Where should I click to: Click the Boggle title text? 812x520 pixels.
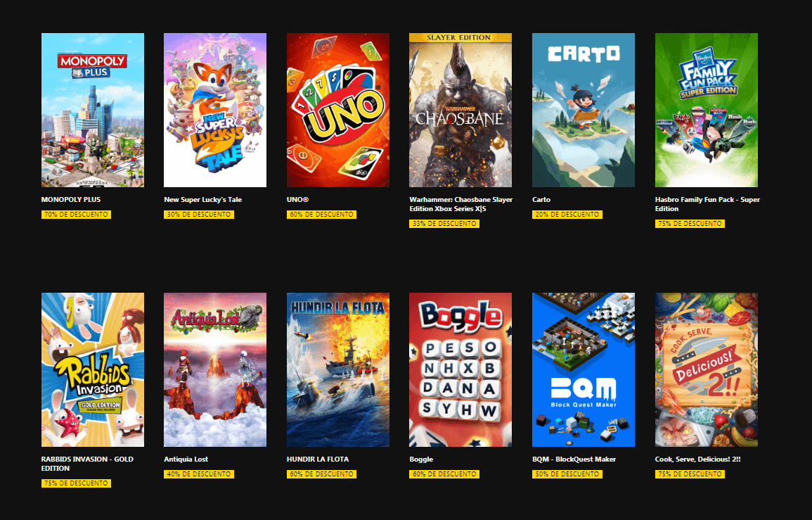pyautogui.click(x=421, y=459)
